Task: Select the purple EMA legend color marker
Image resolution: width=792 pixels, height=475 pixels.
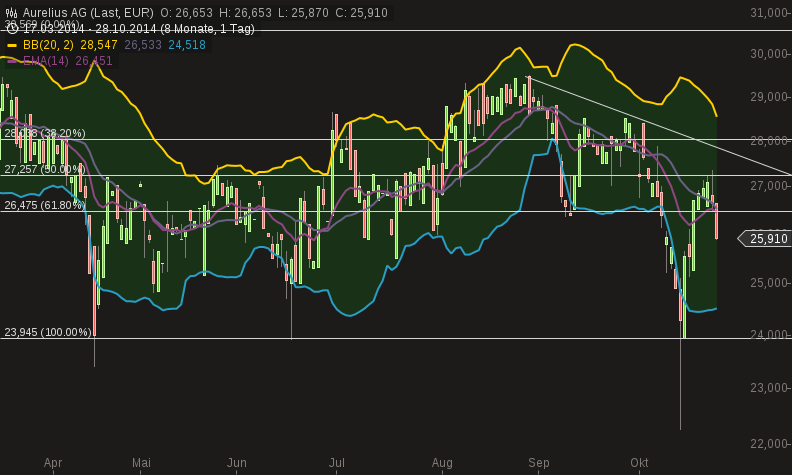Action: pos(11,61)
